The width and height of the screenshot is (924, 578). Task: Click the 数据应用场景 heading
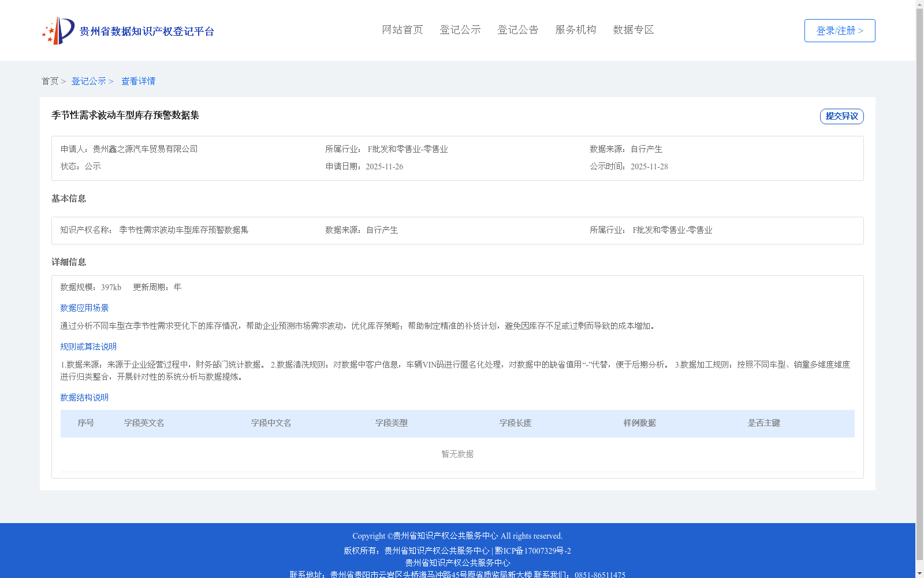pyautogui.click(x=84, y=308)
